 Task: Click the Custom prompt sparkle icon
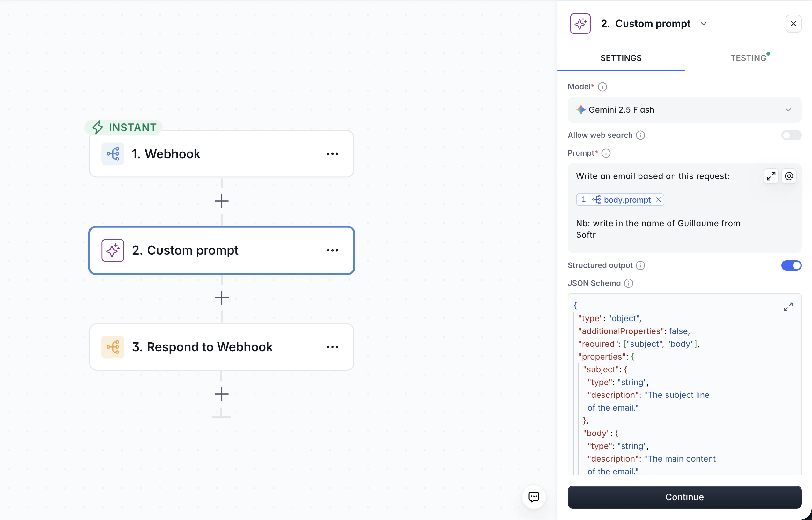tap(113, 250)
